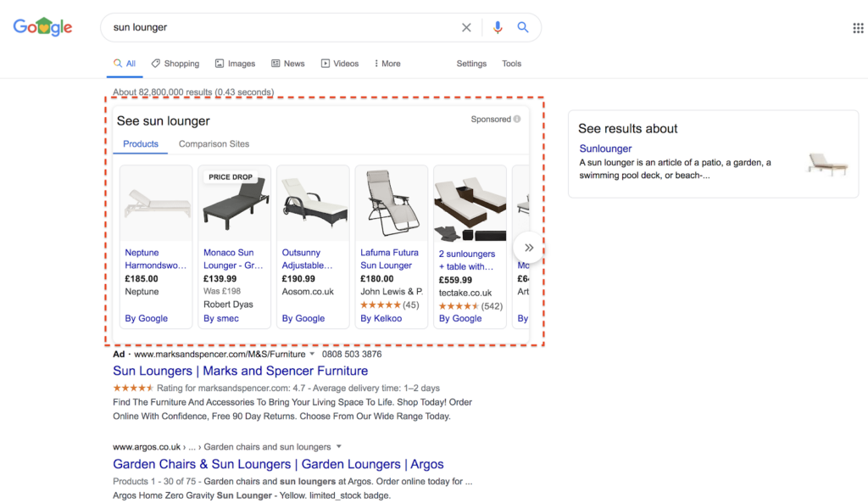Click the Google logo
This screenshot has height=503, width=868.
coord(42,27)
